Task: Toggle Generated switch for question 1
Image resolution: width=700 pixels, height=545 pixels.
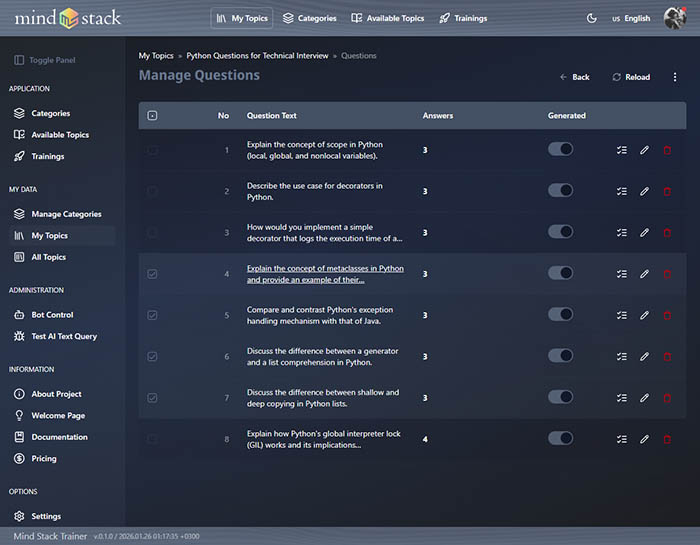Action: tap(560, 149)
